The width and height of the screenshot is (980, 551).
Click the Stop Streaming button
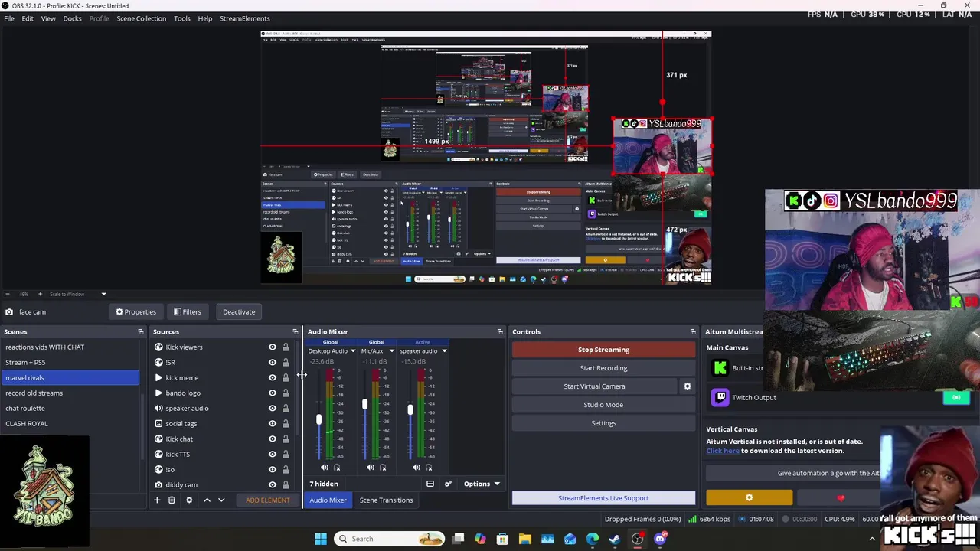pos(603,350)
